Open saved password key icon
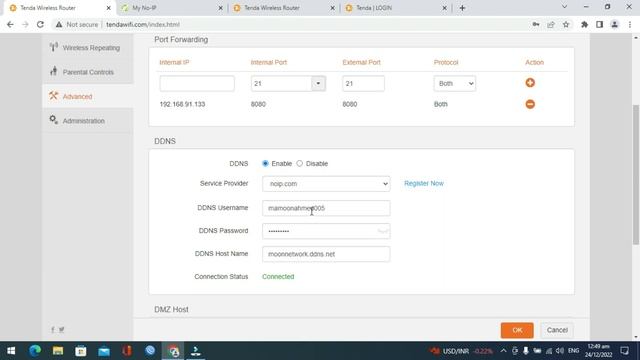 point(536,24)
